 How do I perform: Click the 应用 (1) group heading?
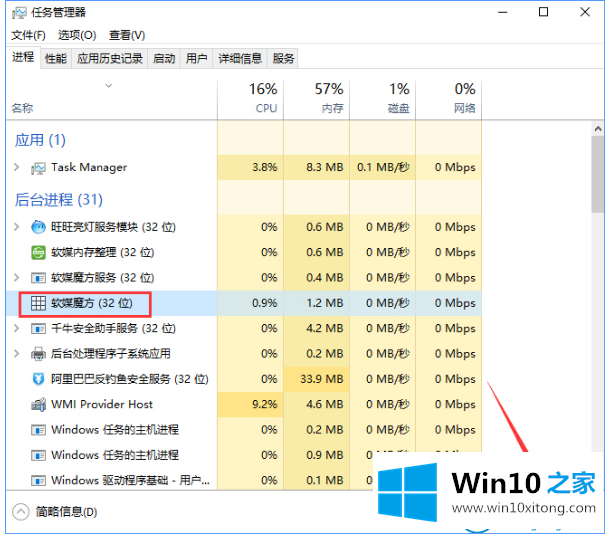pos(40,140)
